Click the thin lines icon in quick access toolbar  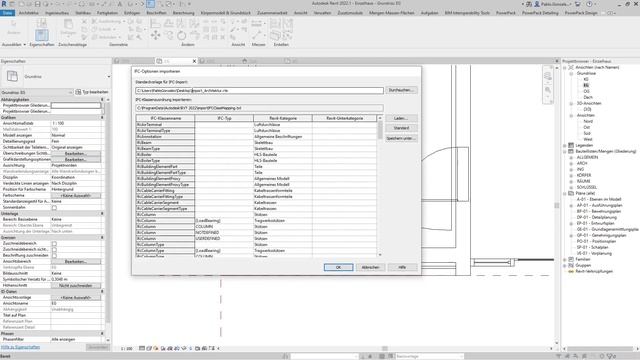click(x=151, y=4)
